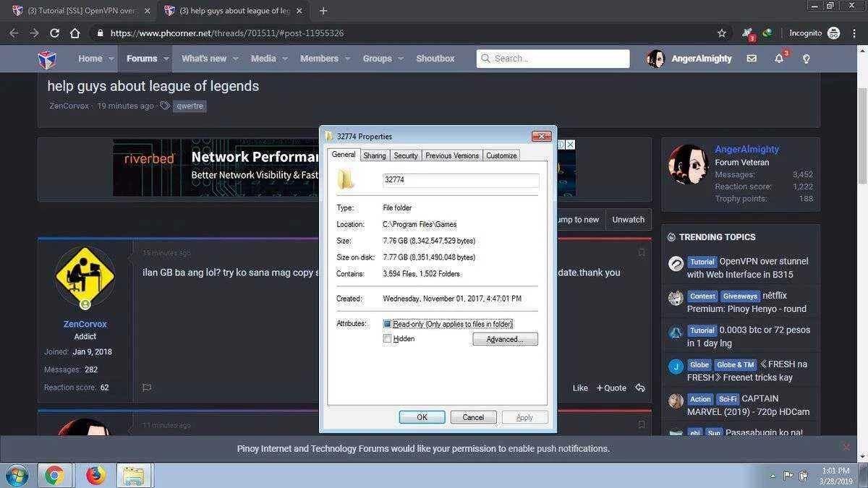Expand the Groups dropdown arrow
868x488 pixels.
coord(401,59)
